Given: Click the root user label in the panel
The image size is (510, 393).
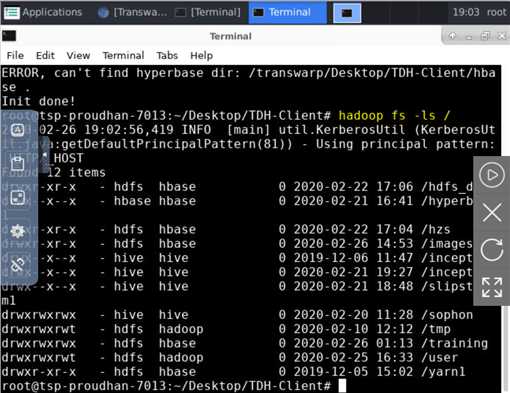Looking at the screenshot, I should (496, 12).
